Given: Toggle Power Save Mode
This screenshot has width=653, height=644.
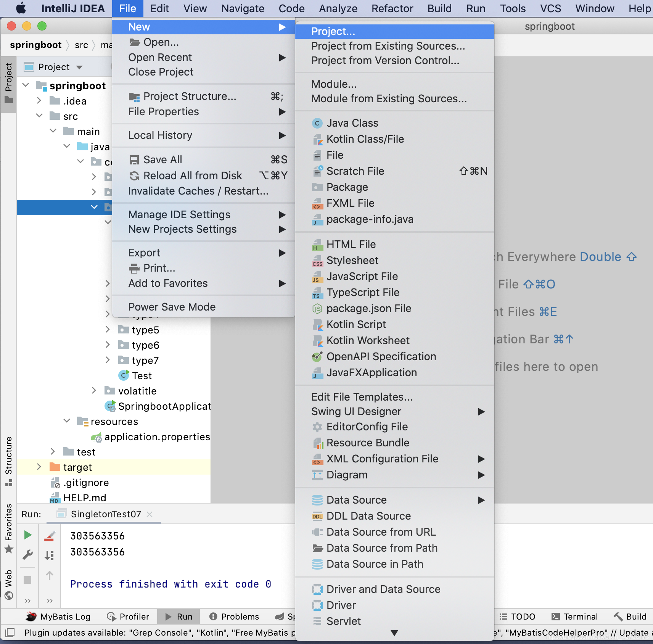Looking at the screenshot, I should [204, 307].
